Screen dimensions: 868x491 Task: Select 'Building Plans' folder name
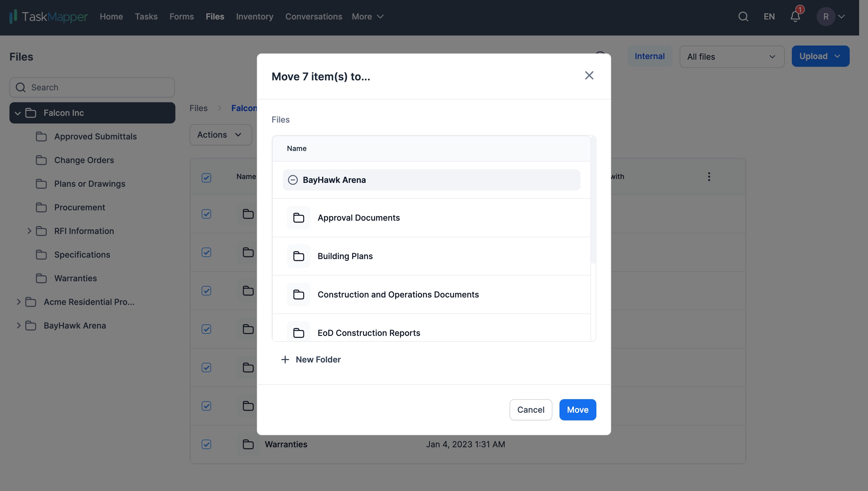pos(345,256)
